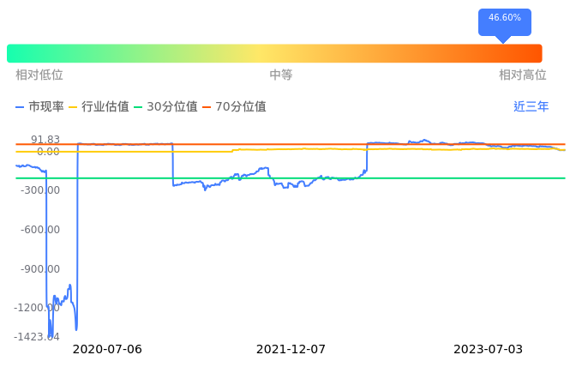Select the 相对高位 label
This screenshot has height=379, width=588.
point(522,75)
